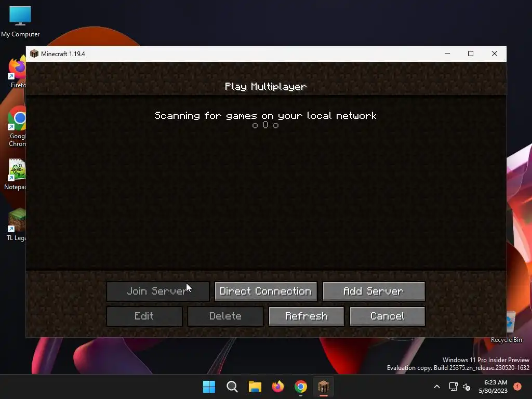Click the Edit server button
This screenshot has height=399, width=532.
[x=144, y=316]
